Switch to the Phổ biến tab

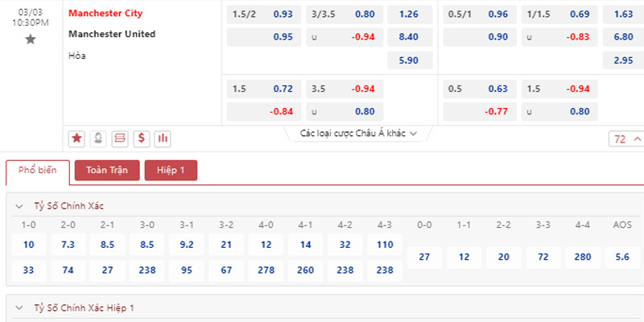38,171
